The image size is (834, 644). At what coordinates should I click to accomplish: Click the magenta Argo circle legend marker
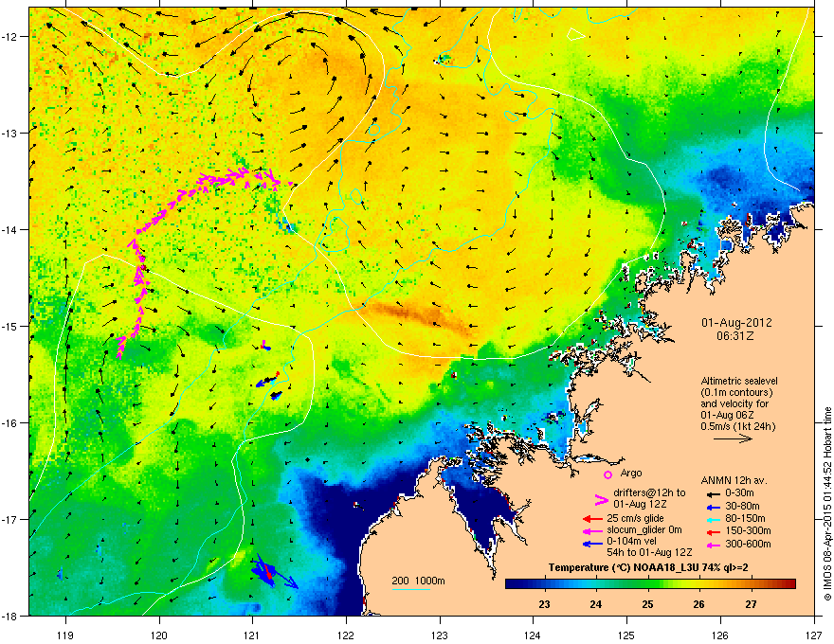click(607, 474)
